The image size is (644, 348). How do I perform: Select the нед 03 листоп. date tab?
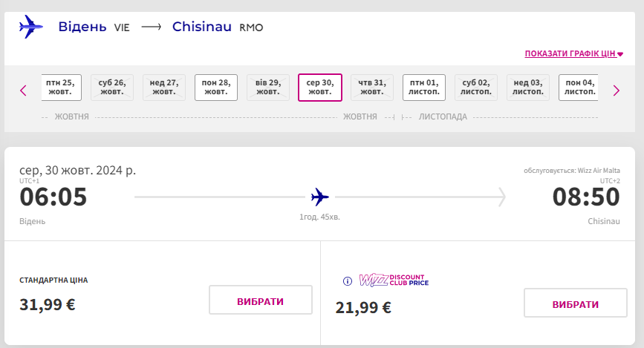[x=528, y=88]
